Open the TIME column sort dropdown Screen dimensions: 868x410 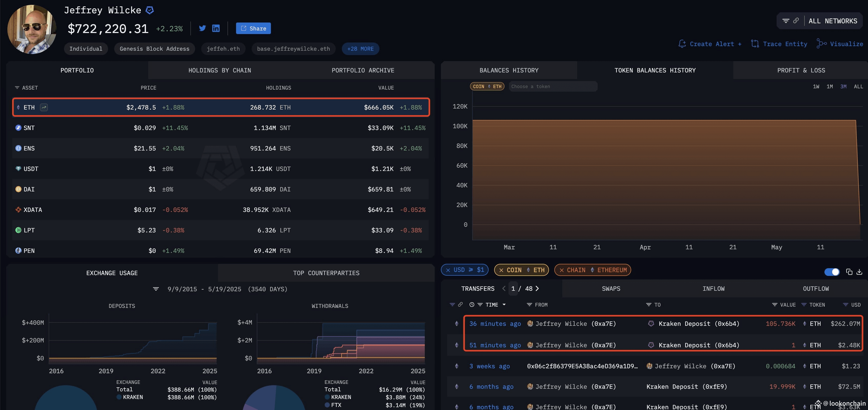pos(504,305)
